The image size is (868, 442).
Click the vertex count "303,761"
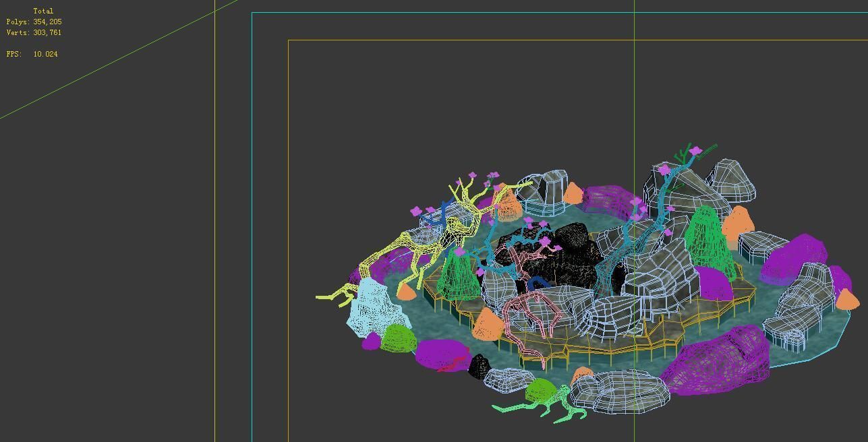[47, 32]
